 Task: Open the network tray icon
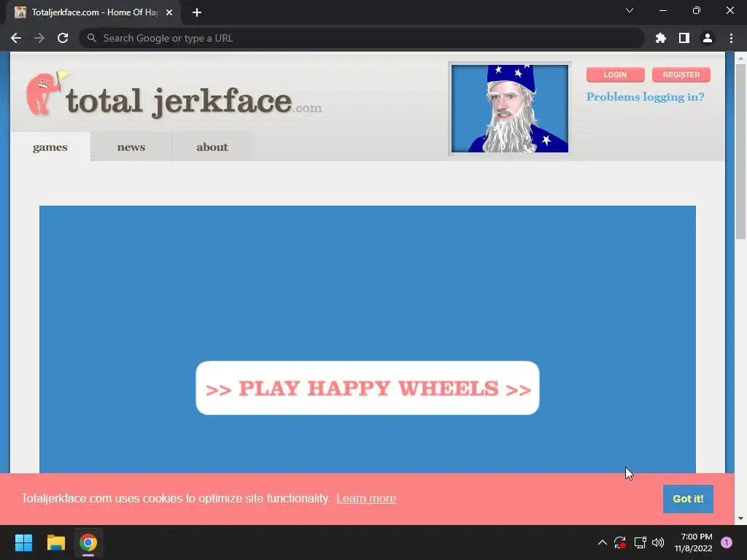click(x=640, y=542)
